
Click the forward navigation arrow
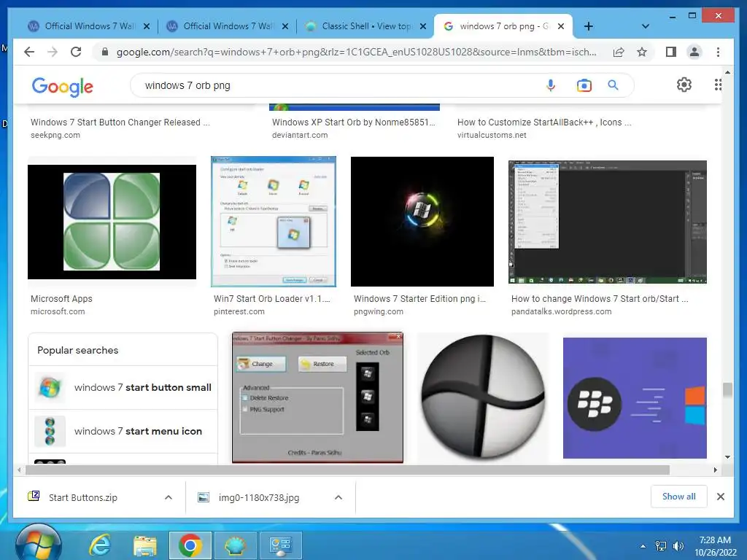click(53, 52)
